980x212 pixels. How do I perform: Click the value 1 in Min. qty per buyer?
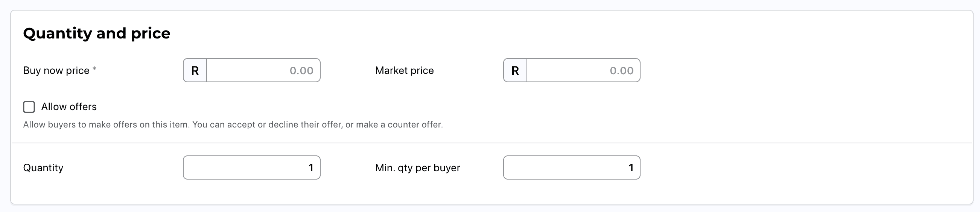[x=631, y=168]
